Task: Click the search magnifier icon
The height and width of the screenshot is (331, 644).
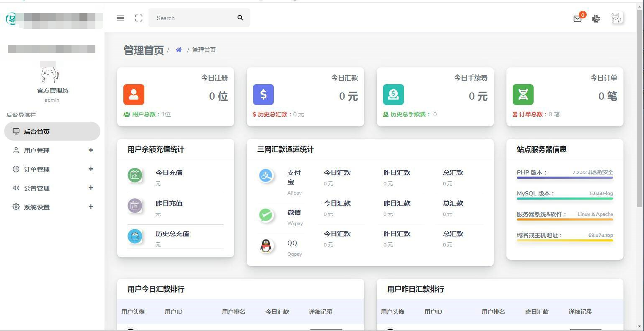Action: (x=240, y=18)
